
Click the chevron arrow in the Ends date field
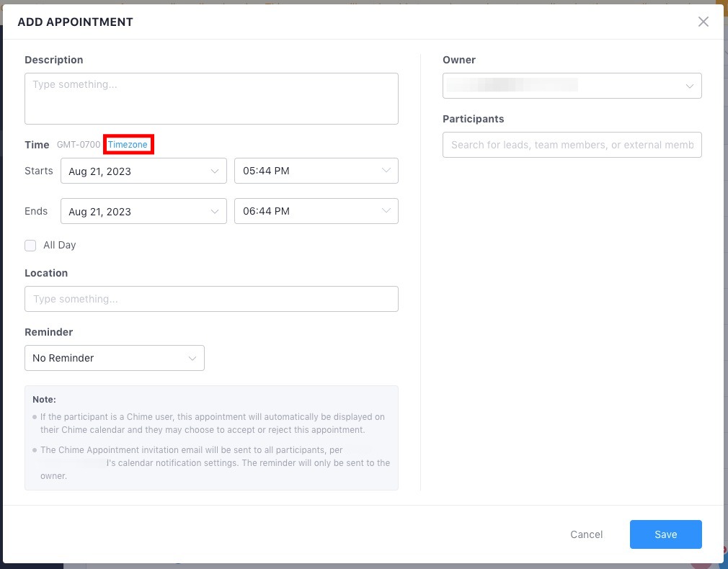click(x=214, y=212)
